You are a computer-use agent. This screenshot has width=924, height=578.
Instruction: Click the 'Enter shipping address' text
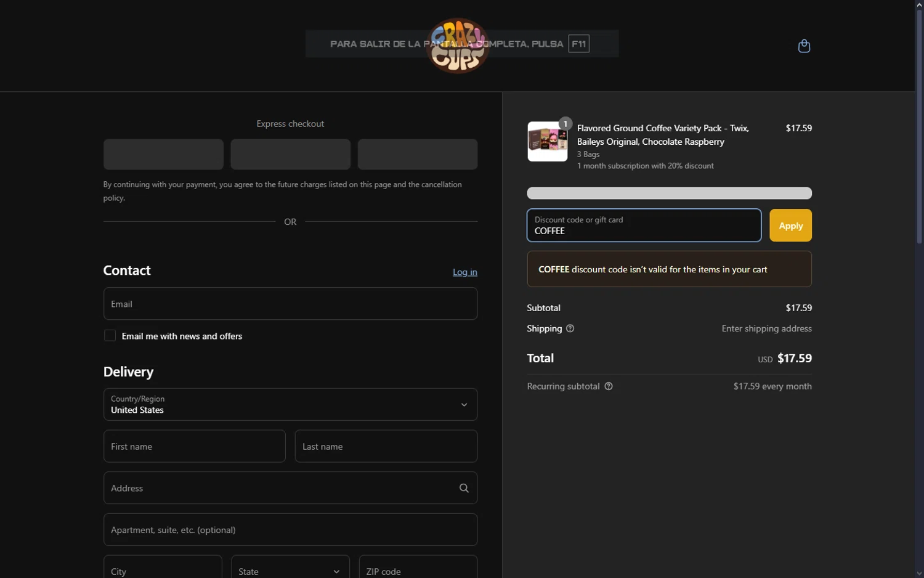coord(766,328)
